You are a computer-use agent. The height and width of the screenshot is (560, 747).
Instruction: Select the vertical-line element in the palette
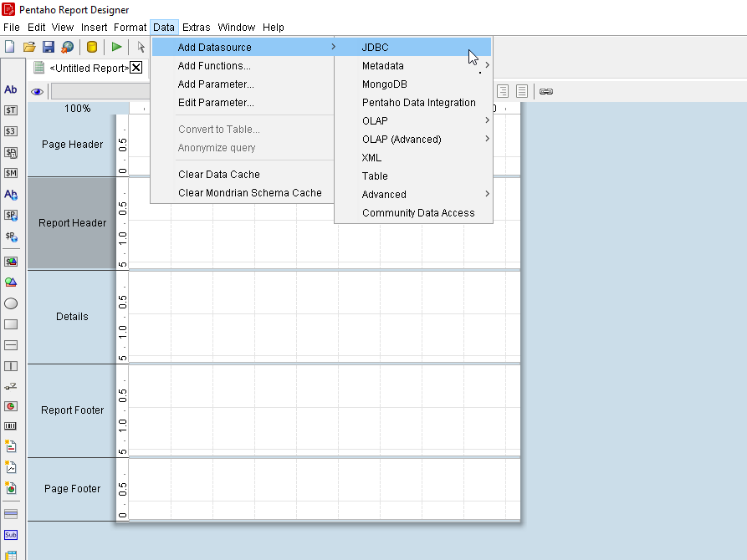11,366
